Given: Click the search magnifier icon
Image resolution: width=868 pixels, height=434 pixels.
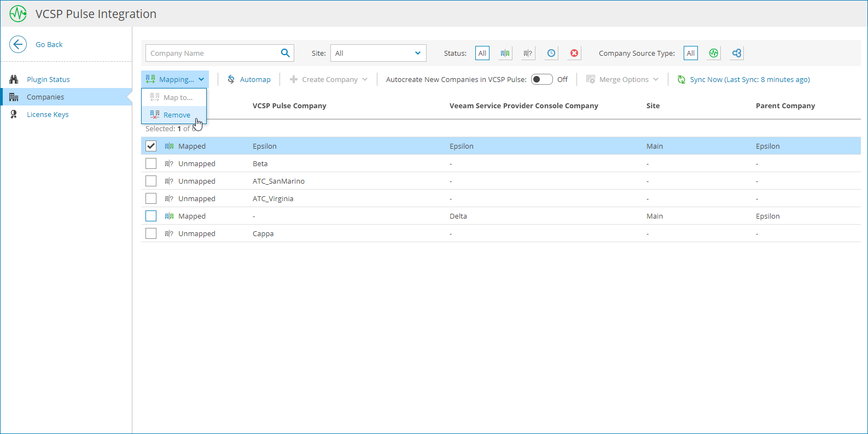Looking at the screenshot, I should point(285,53).
